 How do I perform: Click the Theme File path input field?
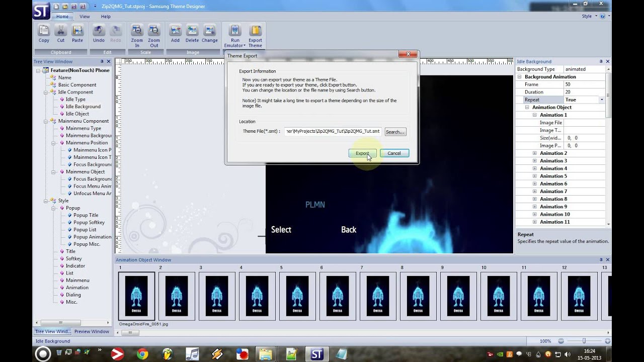click(333, 131)
